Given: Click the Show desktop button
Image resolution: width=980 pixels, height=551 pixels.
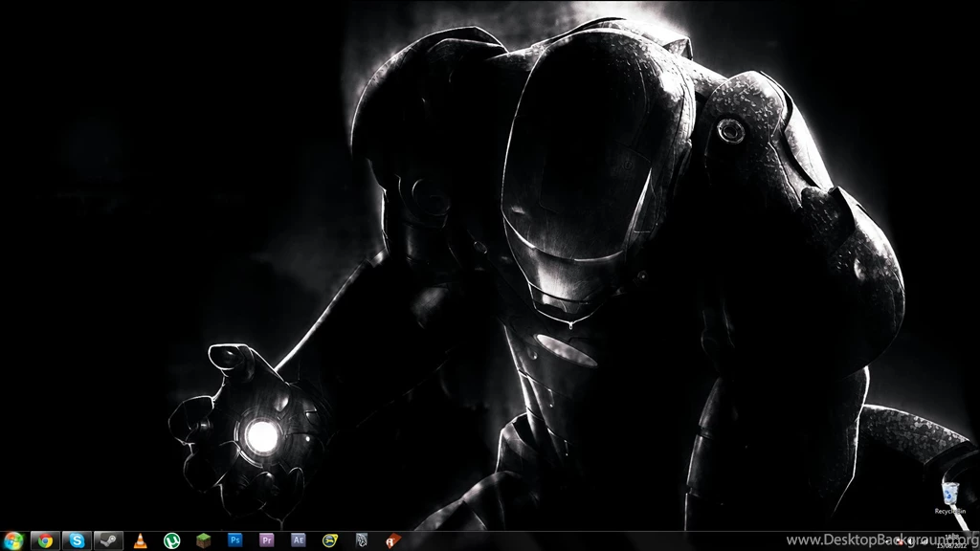Looking at the screenshot, I should tap(975, 540).
